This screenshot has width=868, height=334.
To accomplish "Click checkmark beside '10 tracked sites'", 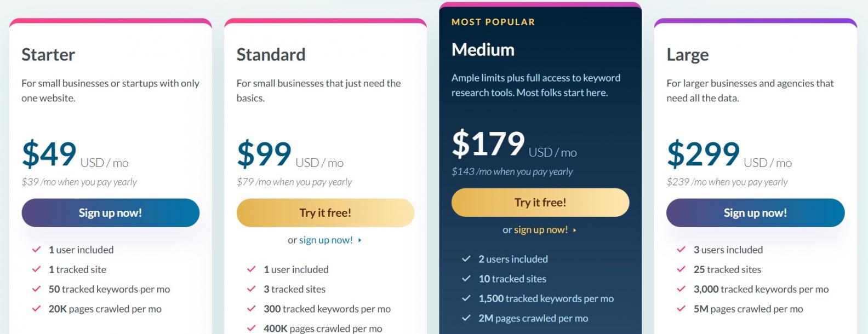I will coord(466,279).
